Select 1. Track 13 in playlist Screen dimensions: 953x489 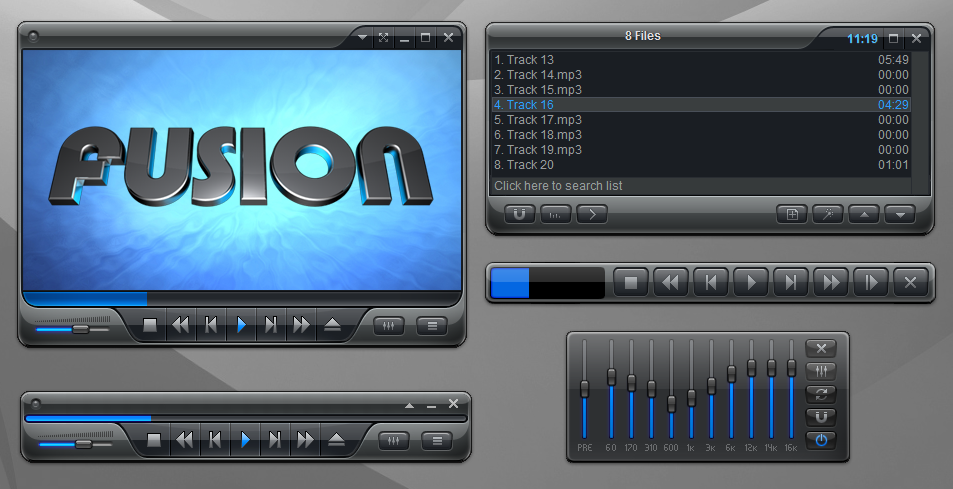701,60
